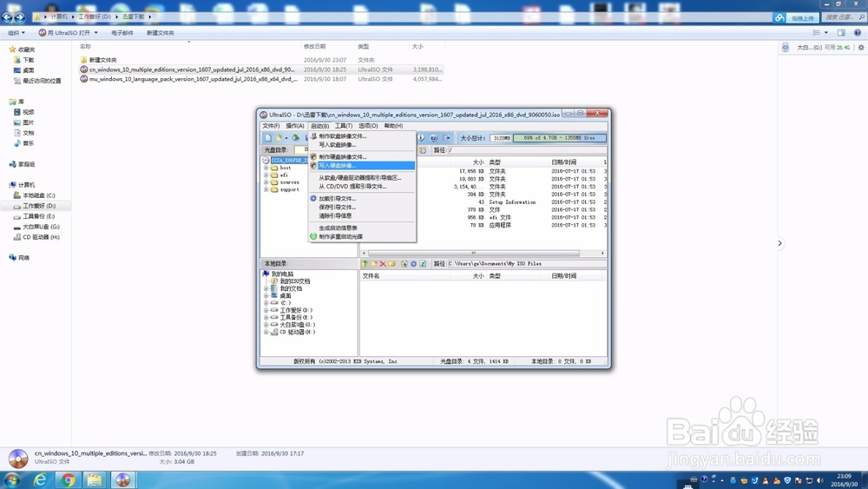868x489 pixels.
Task: Select 制作硬盘映像文件... menu entry
Action: (x=362, y=156)
